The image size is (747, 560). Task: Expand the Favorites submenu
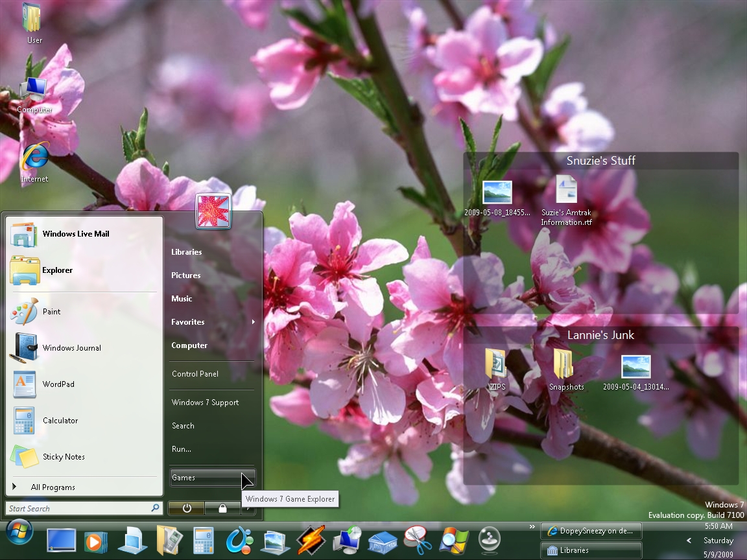[188, 322]
